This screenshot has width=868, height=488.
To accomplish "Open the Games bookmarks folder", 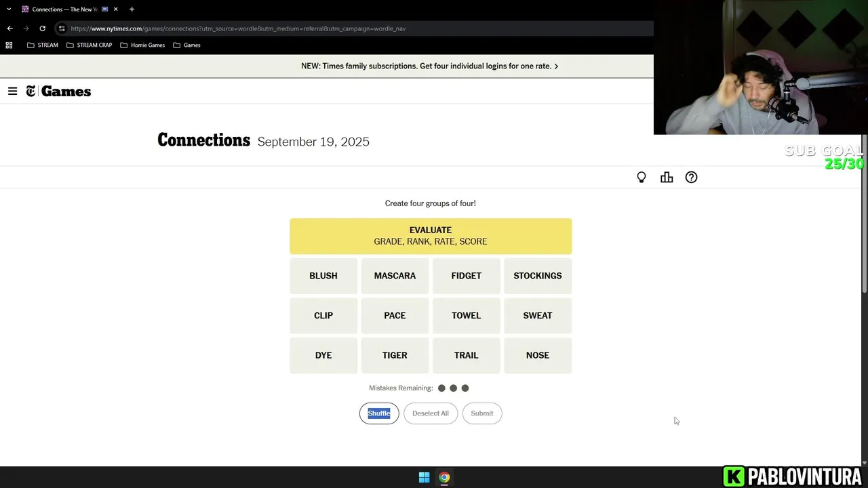I will point(186,45).
